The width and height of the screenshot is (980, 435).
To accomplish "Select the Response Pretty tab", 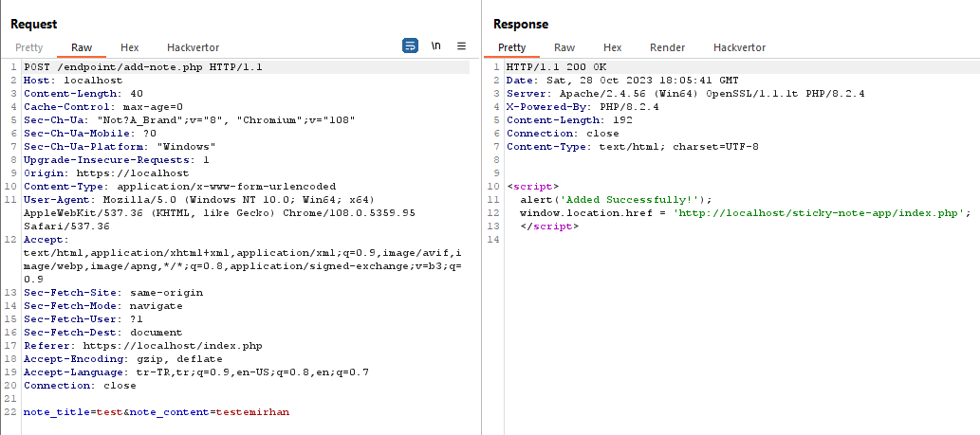I will [512, 47].
